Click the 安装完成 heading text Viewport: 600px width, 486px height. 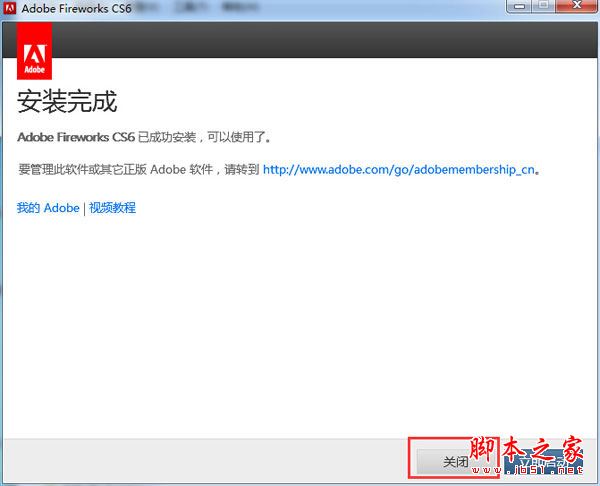(x=67, y=101)
